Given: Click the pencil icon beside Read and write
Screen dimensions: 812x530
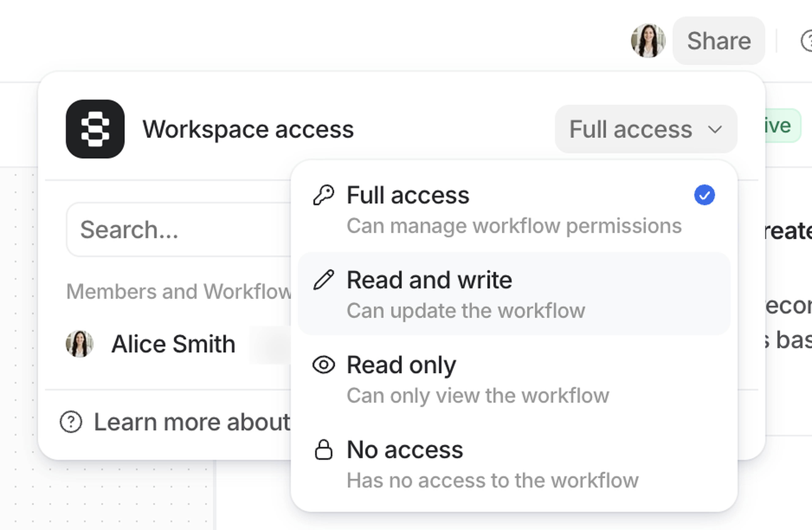Looking at the screenshot, I should (324, 279).
